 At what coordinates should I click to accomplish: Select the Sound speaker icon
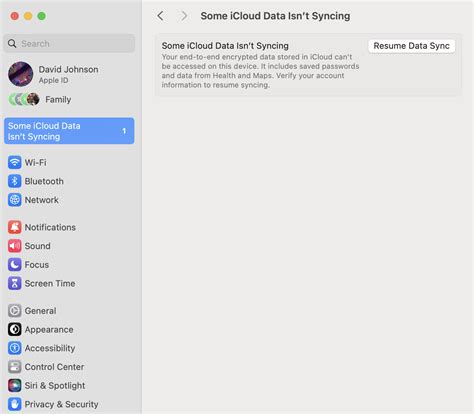[x=15, y=246]
